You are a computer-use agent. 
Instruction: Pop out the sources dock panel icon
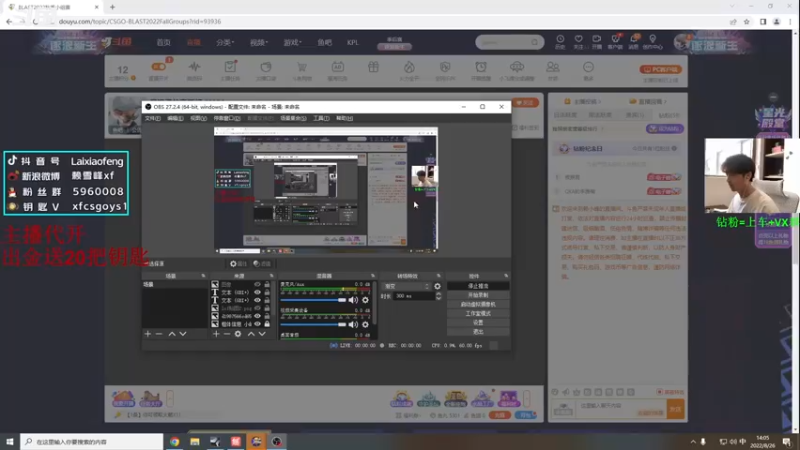tap(271, 276)
